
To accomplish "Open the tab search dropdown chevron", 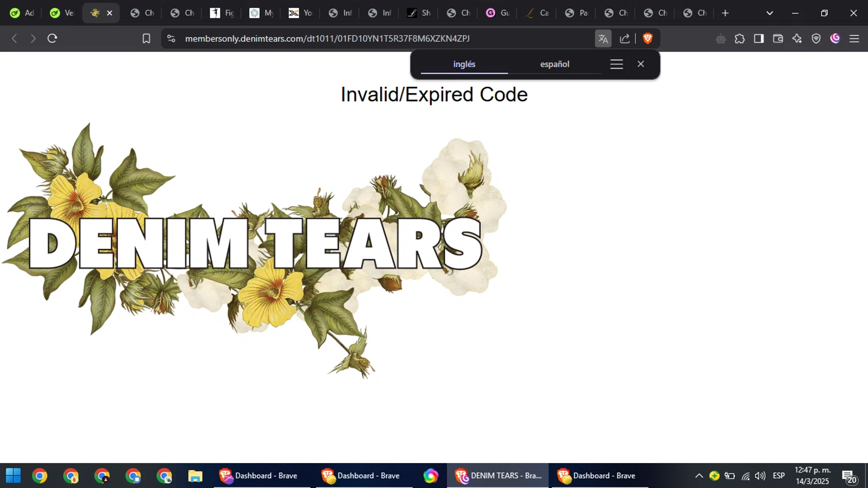I will pyautogui.click(x=770, y=13).
